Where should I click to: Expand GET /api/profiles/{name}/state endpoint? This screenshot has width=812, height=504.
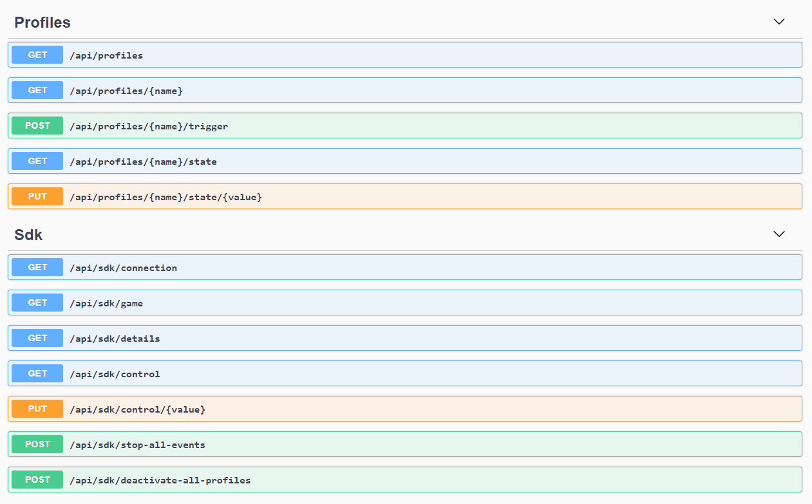405,161
